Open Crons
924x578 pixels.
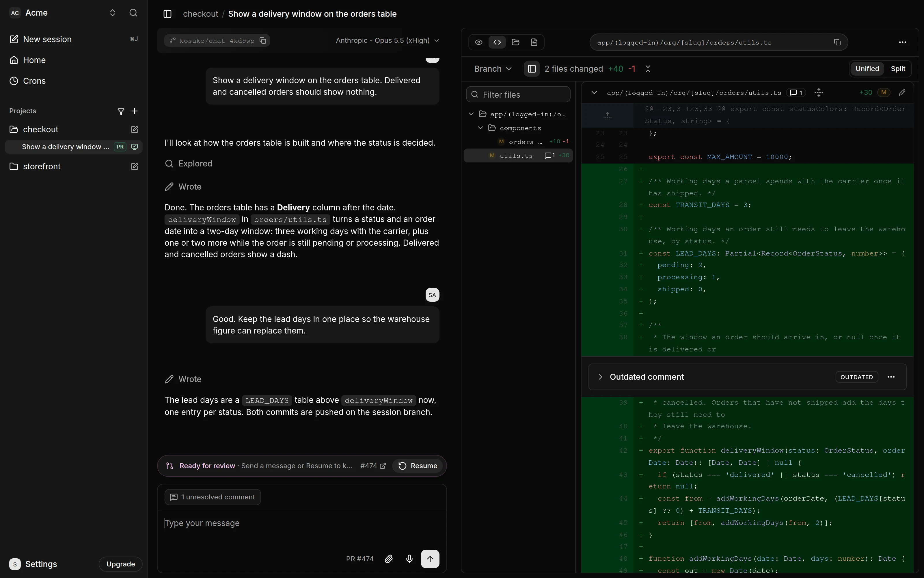[73, 81]
